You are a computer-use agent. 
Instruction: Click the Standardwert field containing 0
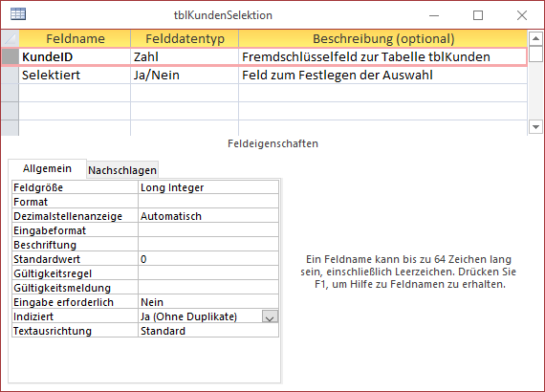208,259
